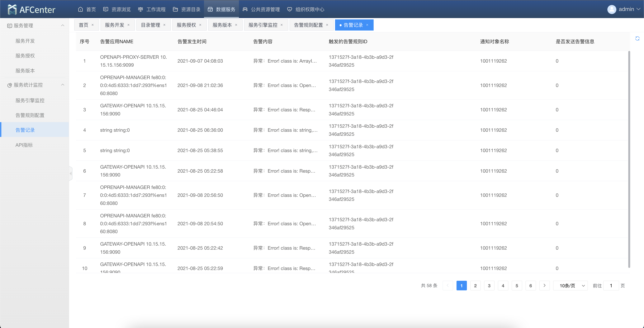Close the 告警规则配置 tab with its x

pyautogui.click(x=327, y=25)
